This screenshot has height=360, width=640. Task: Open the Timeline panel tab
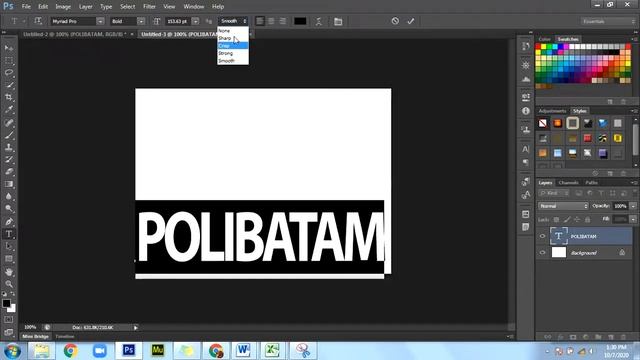pyautogui.click(x=65, y=336)
